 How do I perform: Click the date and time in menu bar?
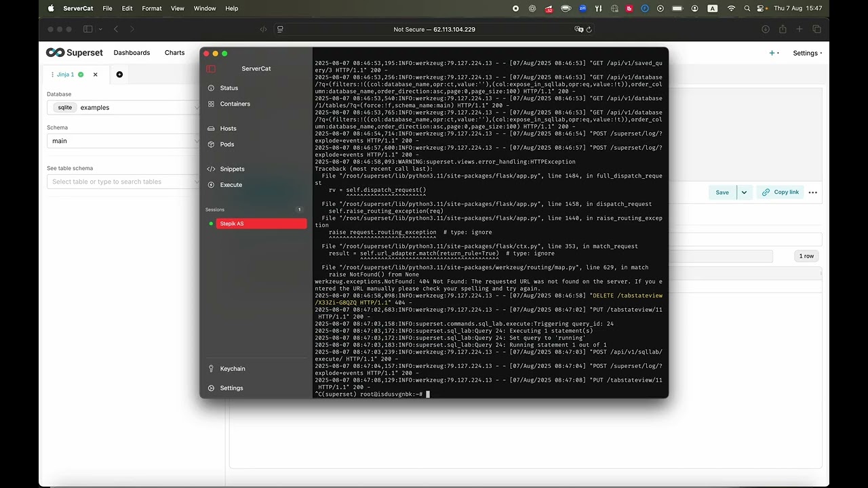click(x=797, y=8)
